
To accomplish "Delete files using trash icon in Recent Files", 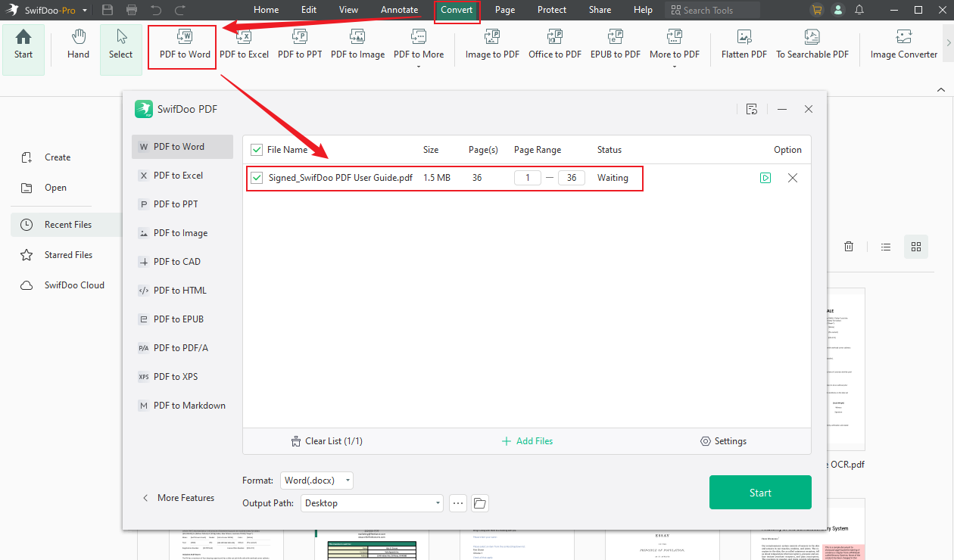I will (x=849, y=247).
